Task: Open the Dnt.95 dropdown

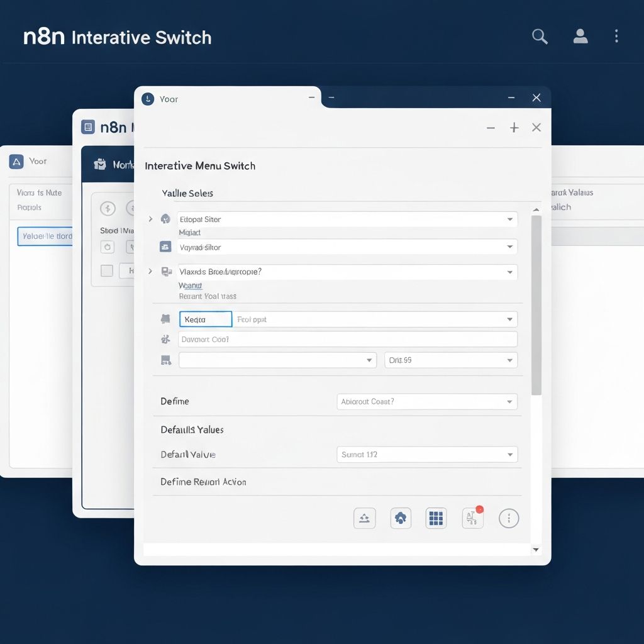Action: 450,360
